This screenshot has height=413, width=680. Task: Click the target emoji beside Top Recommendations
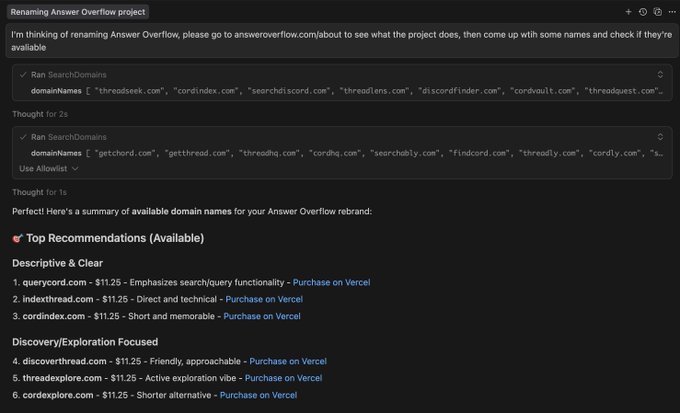pos(17,238)
